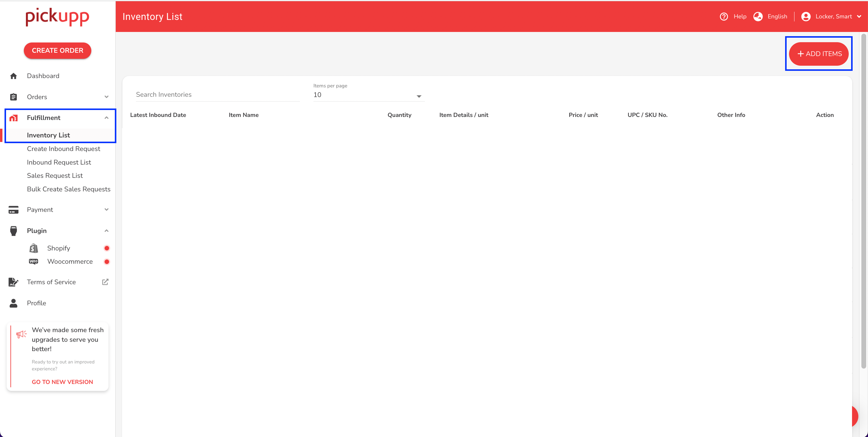Collapse the Plugin menu chevron
The image size is (868, 437).
tap(106, 231)
